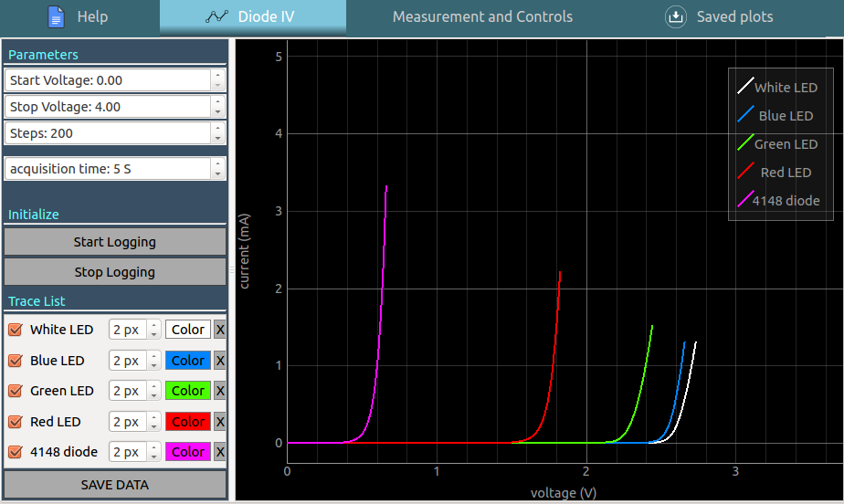Adjust Steps value with spinner arrows

point(217,133)
